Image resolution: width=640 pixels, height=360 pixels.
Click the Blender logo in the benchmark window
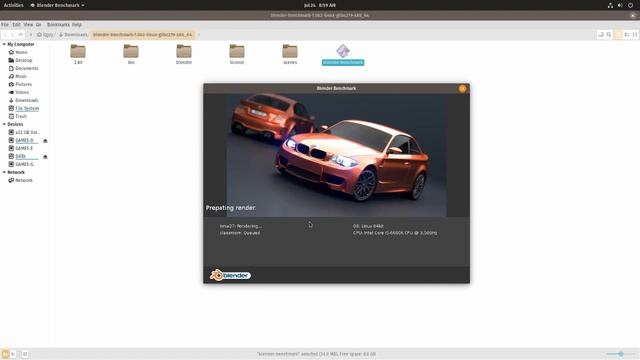(230, 276)
